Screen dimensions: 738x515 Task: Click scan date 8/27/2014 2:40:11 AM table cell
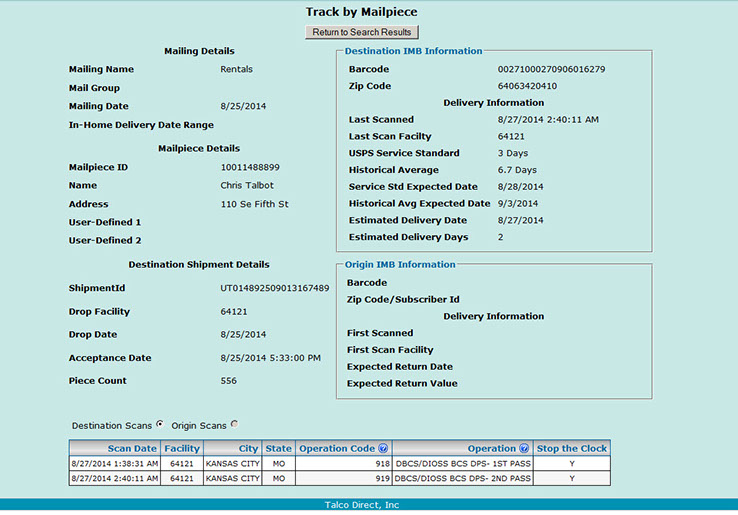pyautogui.click(x=115, y=478)
